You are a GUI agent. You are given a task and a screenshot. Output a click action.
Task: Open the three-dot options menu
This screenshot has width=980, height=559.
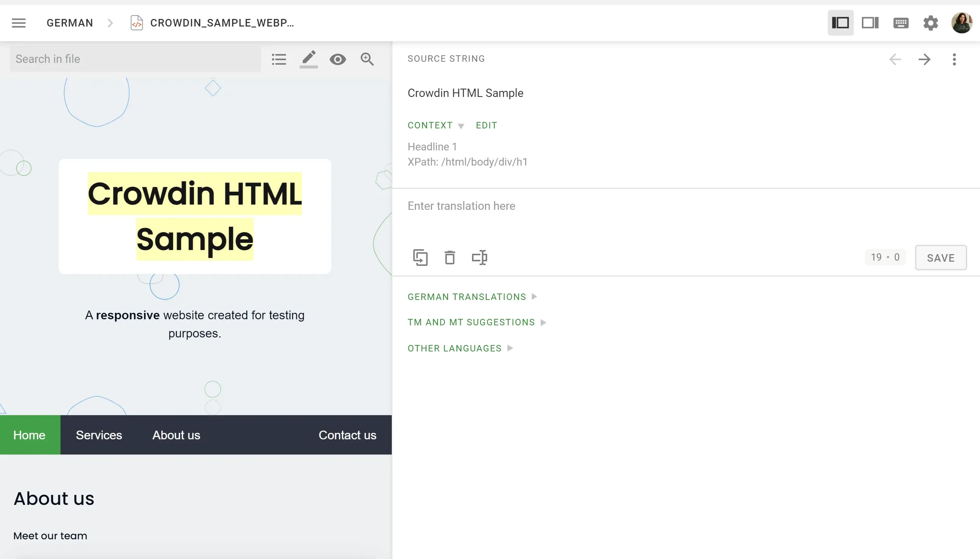click(x=954, y=59)
